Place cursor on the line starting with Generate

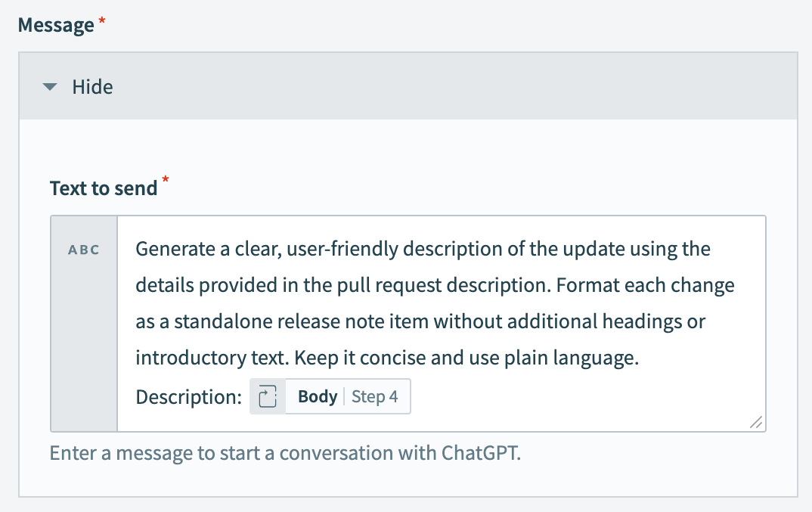[x=423, y=249]
